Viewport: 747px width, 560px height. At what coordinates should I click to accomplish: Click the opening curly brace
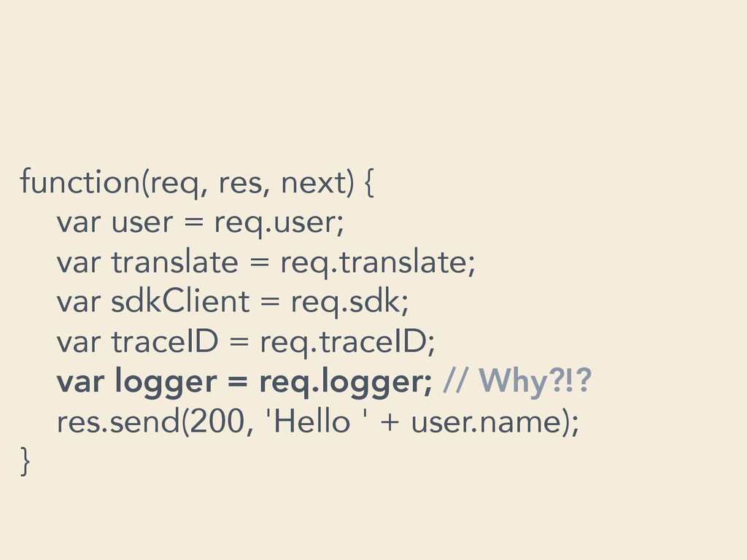368,183
